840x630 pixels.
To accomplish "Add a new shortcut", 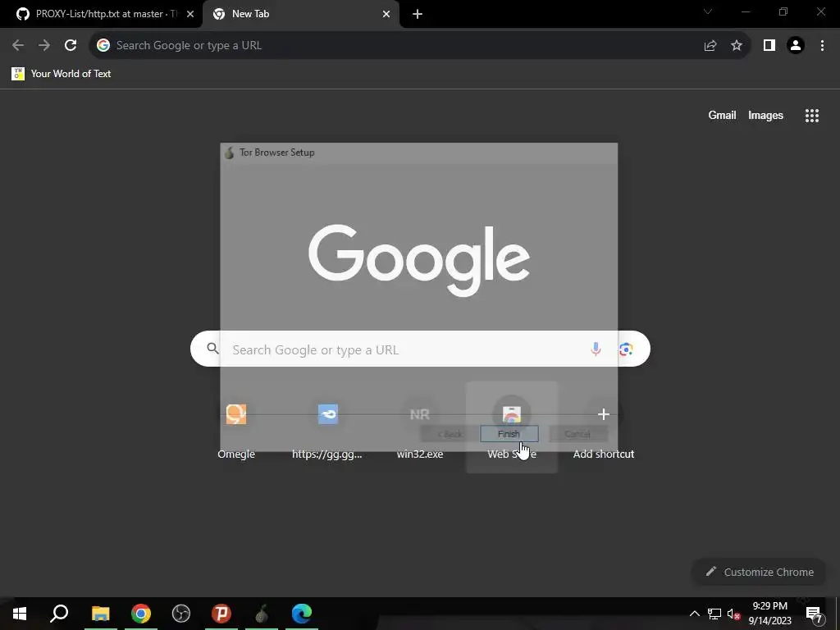I will 604,427.
